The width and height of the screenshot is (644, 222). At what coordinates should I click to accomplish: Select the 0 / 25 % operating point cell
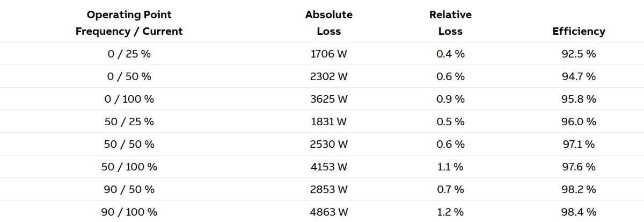coord(129,54)
